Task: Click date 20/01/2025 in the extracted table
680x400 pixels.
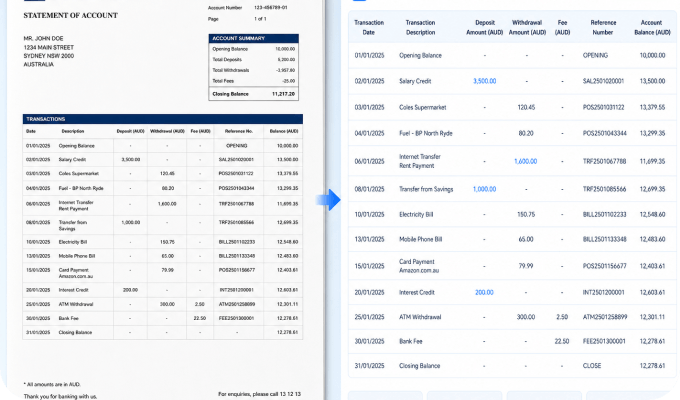Action: [369, 292]
